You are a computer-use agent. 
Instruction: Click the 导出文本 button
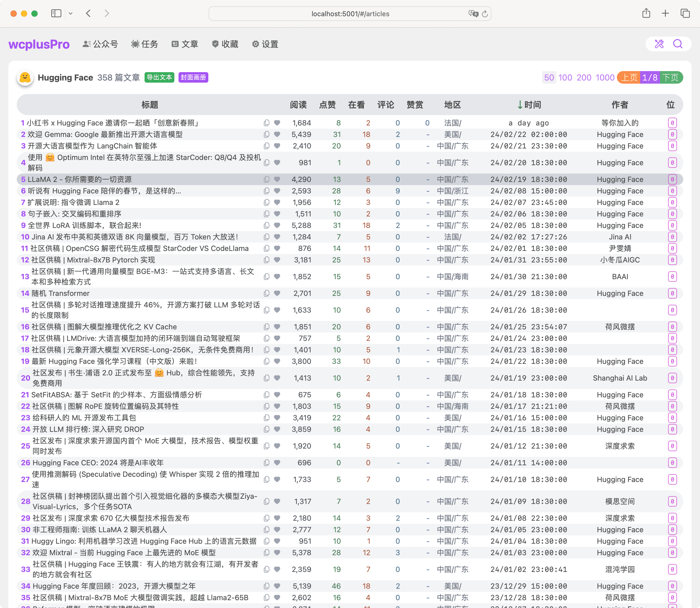159,77
